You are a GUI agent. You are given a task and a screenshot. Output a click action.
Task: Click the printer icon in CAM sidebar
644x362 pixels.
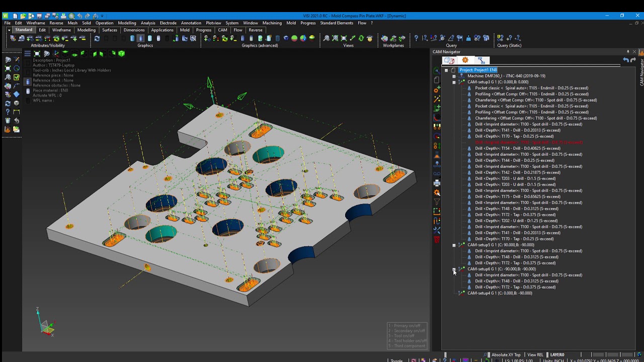[x=437, y=183]
